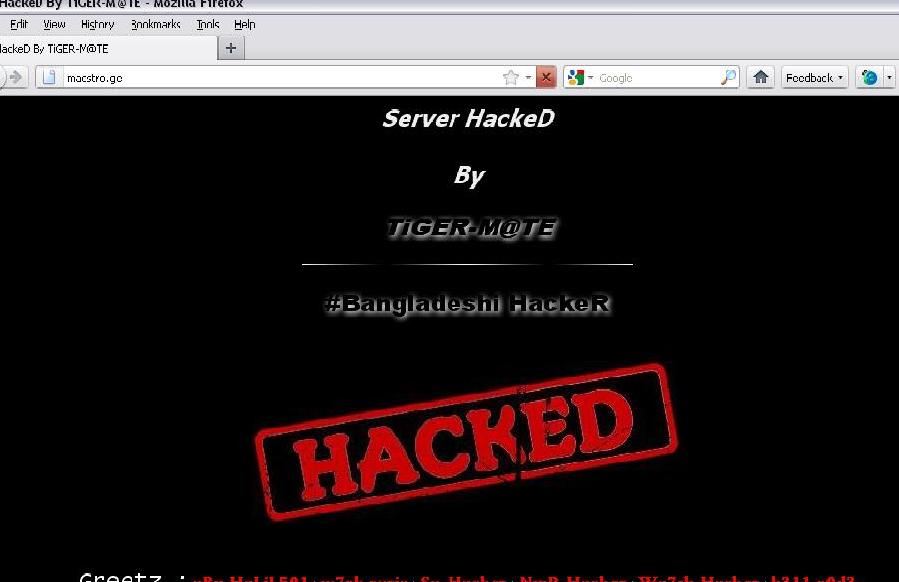Click the Google search engine icon
The height and width of the screenshot is (582, 899).
(x=576, y=77)
